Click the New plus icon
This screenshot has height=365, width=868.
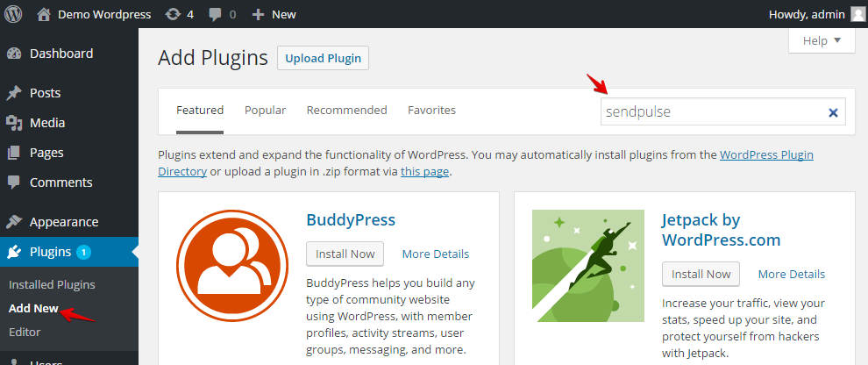[x=258, y=14]
